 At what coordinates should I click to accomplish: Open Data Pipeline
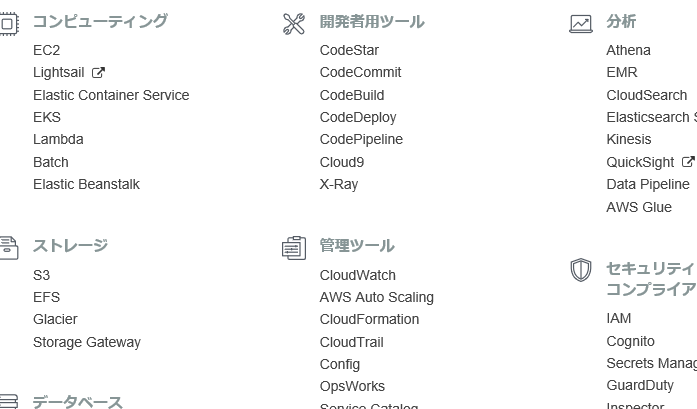(x=648, y=184)
